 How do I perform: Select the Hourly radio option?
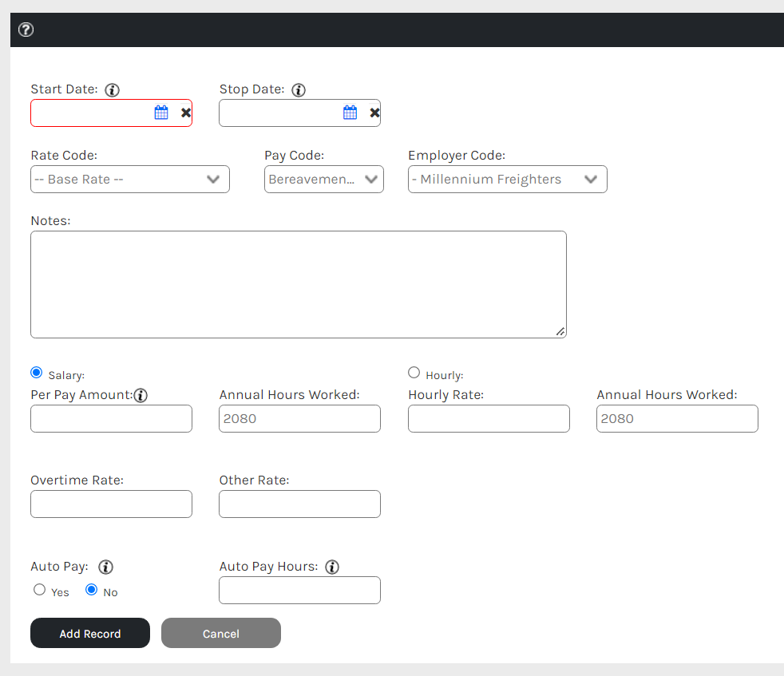[414, 373]
